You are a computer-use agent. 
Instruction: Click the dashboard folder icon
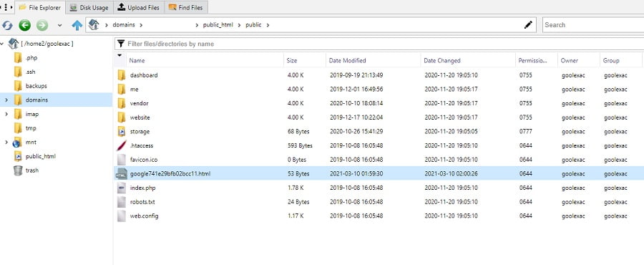click(121, 75)
